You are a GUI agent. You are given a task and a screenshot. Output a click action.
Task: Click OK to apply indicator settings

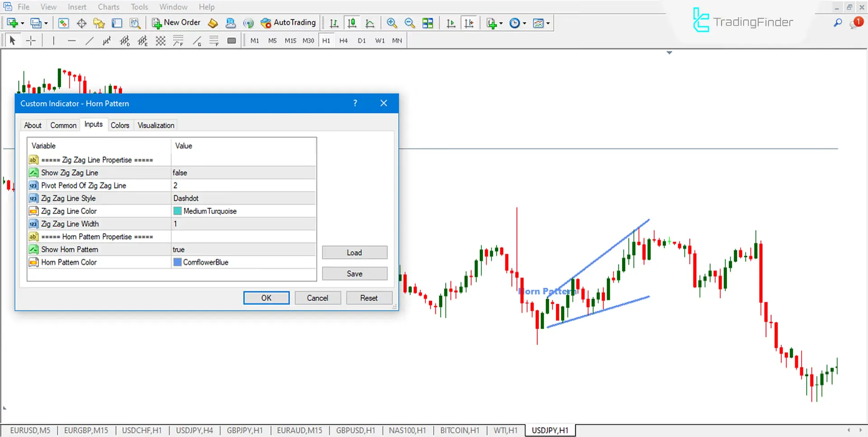(266, 298)
